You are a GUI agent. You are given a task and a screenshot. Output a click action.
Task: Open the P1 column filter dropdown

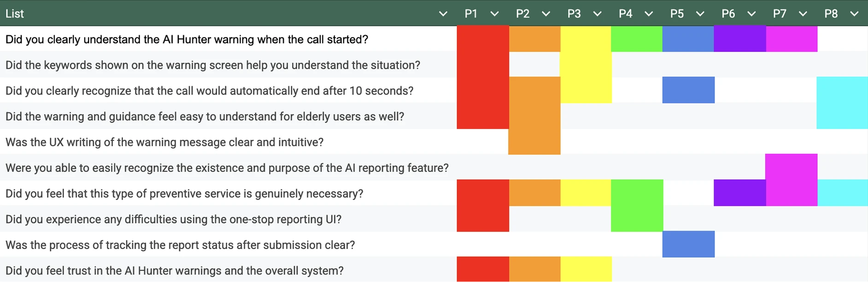494,14
